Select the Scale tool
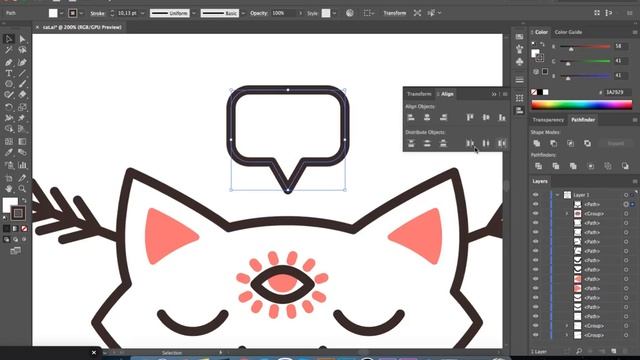The height and width of the screenshot is (360, 640). tap(22, 107)
